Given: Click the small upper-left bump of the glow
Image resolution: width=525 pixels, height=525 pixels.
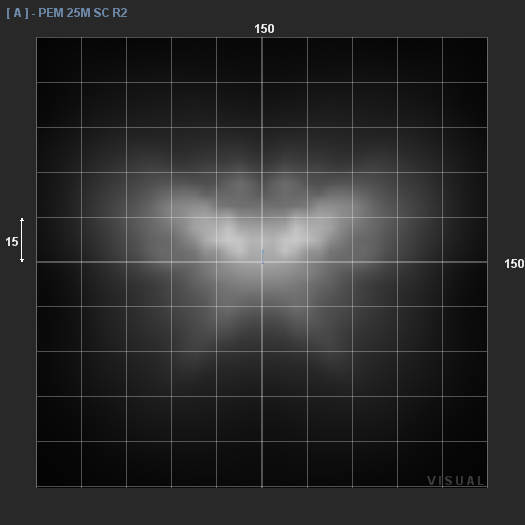Looking at the screenshot, I should [x=239, y=181].
